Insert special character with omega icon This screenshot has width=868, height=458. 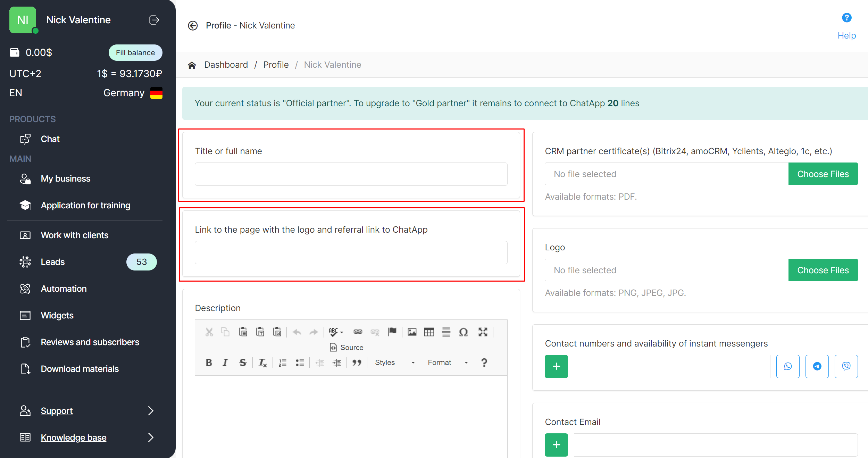pyautogui.click(x=463, y=332)
